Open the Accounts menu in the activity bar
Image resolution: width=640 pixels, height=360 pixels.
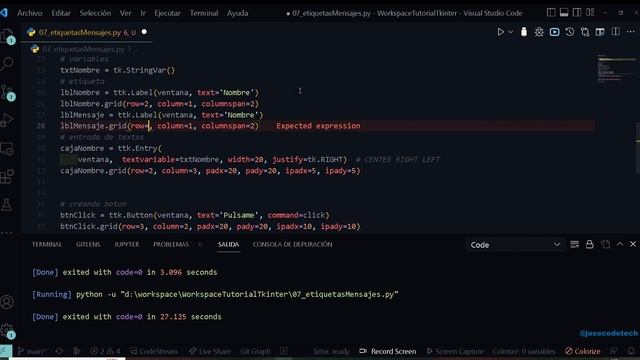[x=7, y=302]
